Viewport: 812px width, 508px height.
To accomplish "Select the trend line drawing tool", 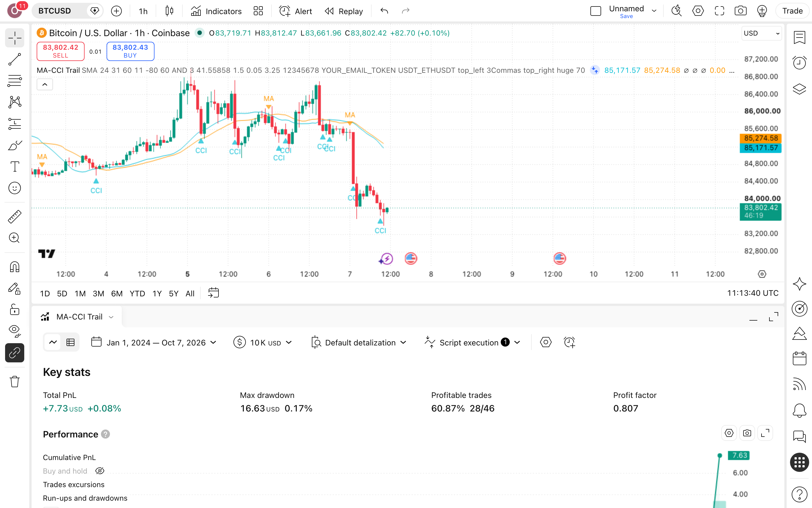I will point(14,60).
